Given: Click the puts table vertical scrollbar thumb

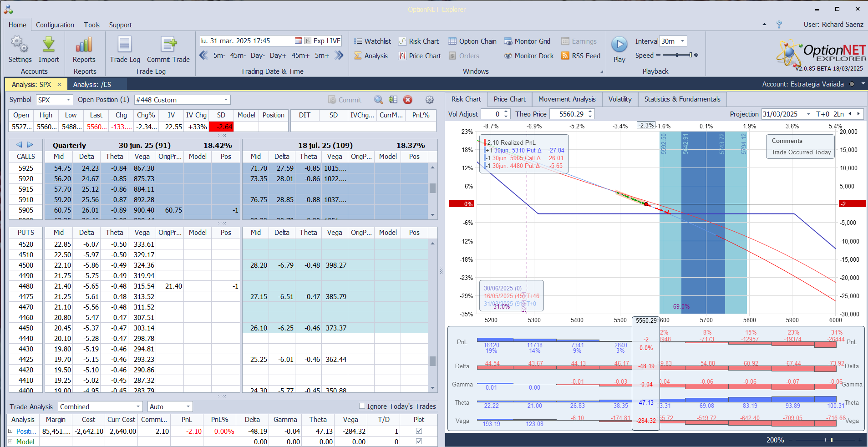Looking at the screenshot, I should [432, 361].
